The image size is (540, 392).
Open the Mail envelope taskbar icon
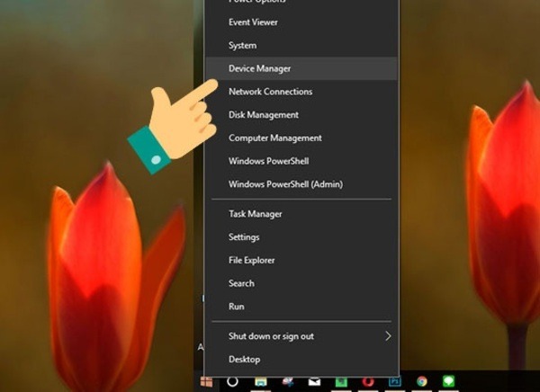click(x=314, y=381)
